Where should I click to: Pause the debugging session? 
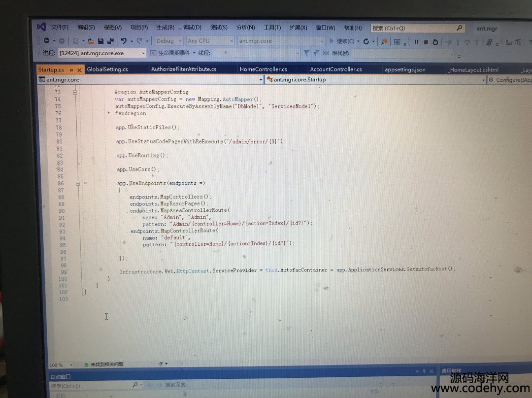(x=416, y=42)
